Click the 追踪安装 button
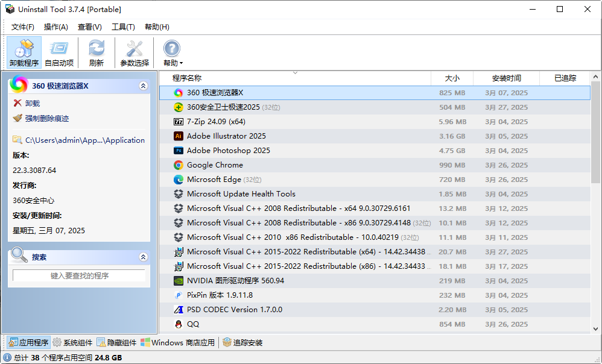 point(242,342)
